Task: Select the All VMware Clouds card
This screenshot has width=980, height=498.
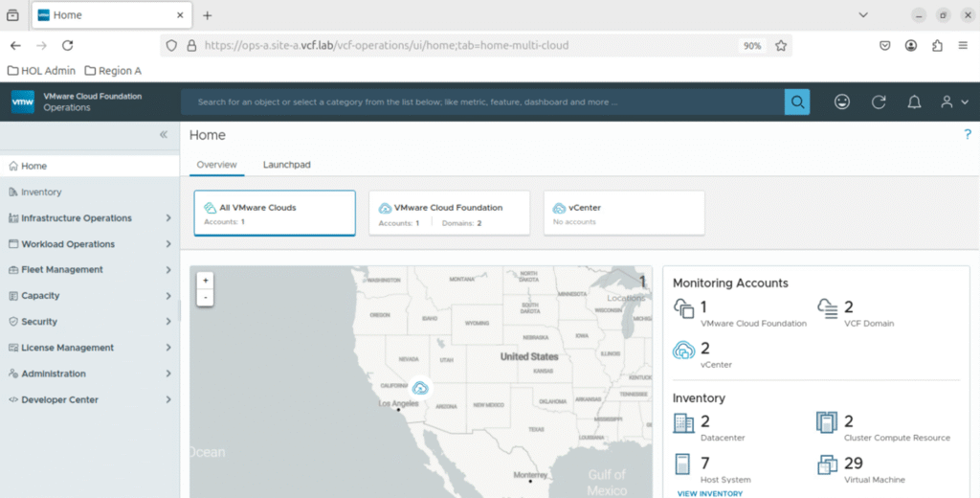Action: pyautogui.click(x=275, y=214)
